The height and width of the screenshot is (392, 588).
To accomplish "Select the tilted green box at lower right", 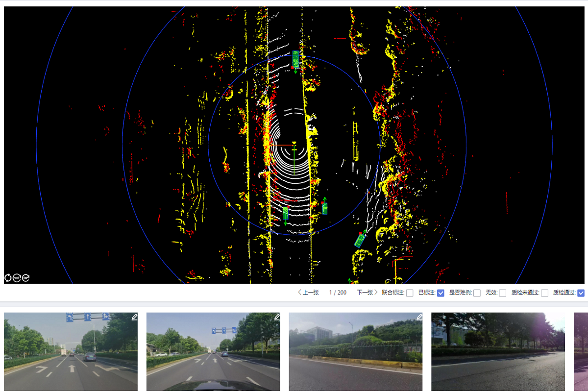I will coord(360,240).
